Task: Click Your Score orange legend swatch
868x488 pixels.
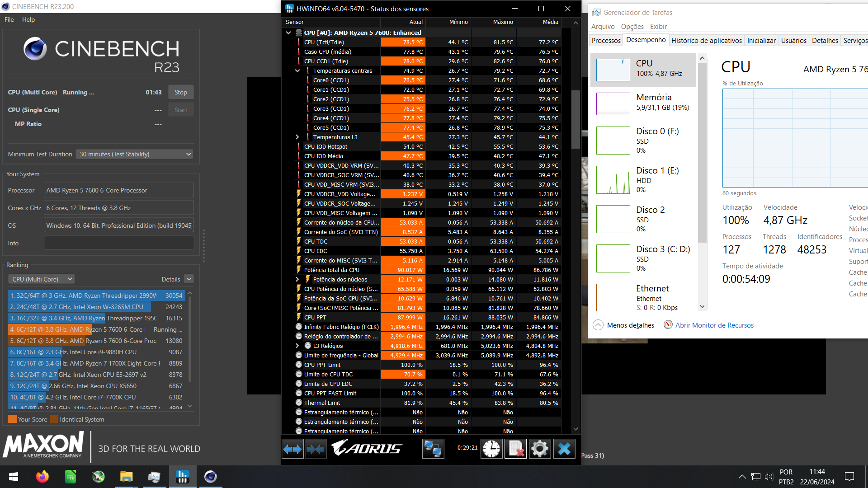Action: (12, 419)
